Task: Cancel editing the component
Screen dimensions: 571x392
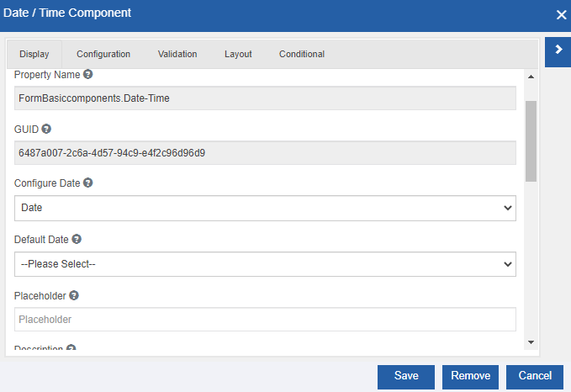Action: tap(535, 377)
